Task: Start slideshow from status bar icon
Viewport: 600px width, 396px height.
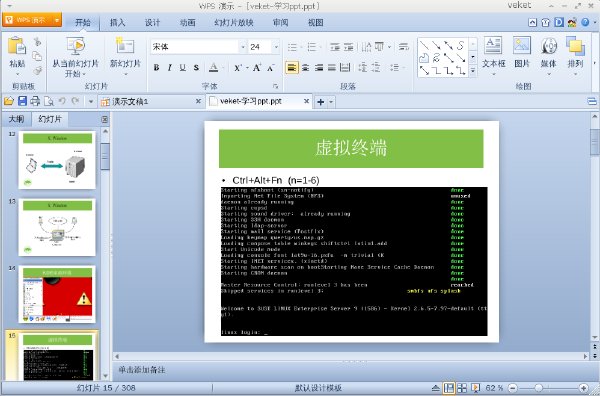Action: click(475, 388)
